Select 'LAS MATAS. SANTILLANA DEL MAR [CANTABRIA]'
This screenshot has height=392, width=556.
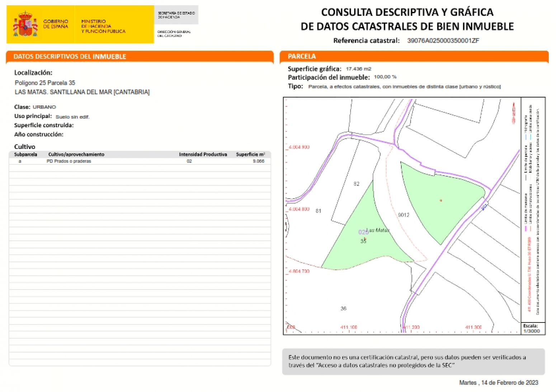[82, 92]
